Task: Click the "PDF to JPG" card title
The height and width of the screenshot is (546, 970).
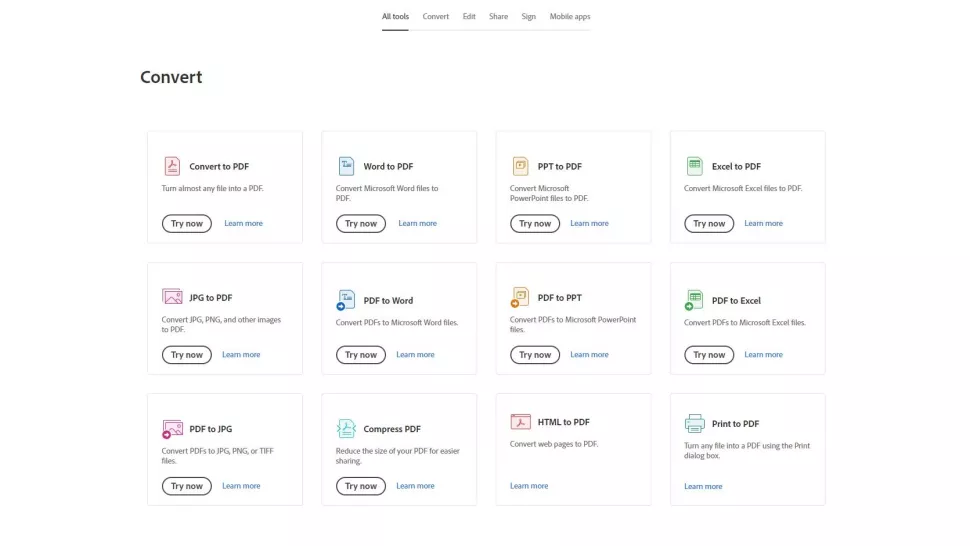Action: click(x=210, y=429)
